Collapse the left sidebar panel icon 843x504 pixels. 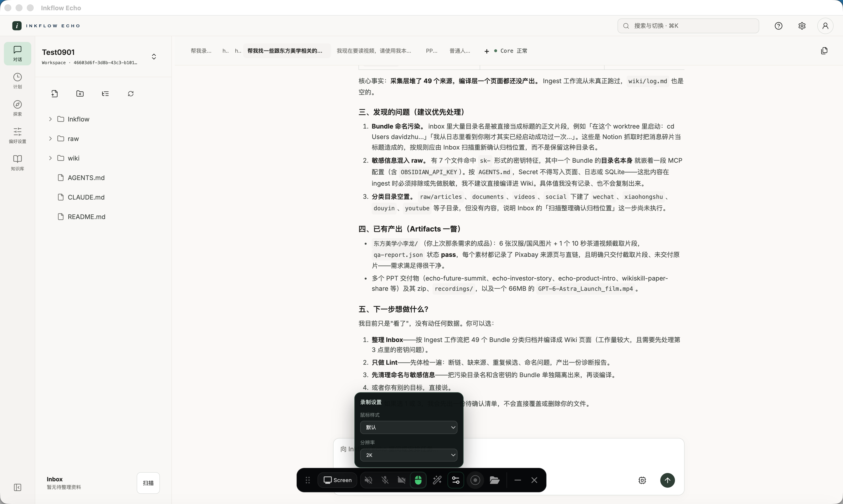coord(18,488)
